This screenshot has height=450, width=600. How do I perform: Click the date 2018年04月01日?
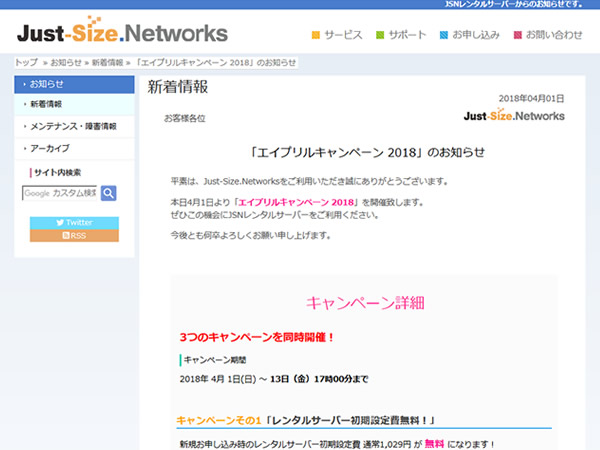click(x=532, y=99)
